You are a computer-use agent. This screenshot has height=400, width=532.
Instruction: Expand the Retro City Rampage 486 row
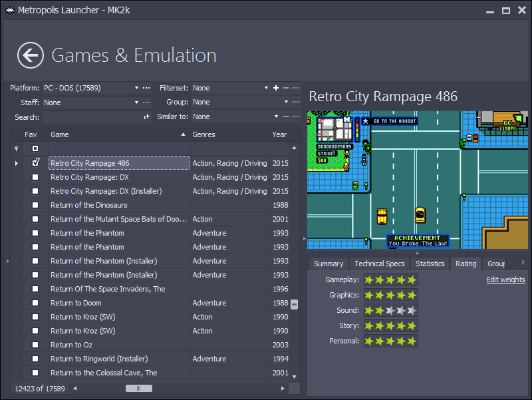16,163
